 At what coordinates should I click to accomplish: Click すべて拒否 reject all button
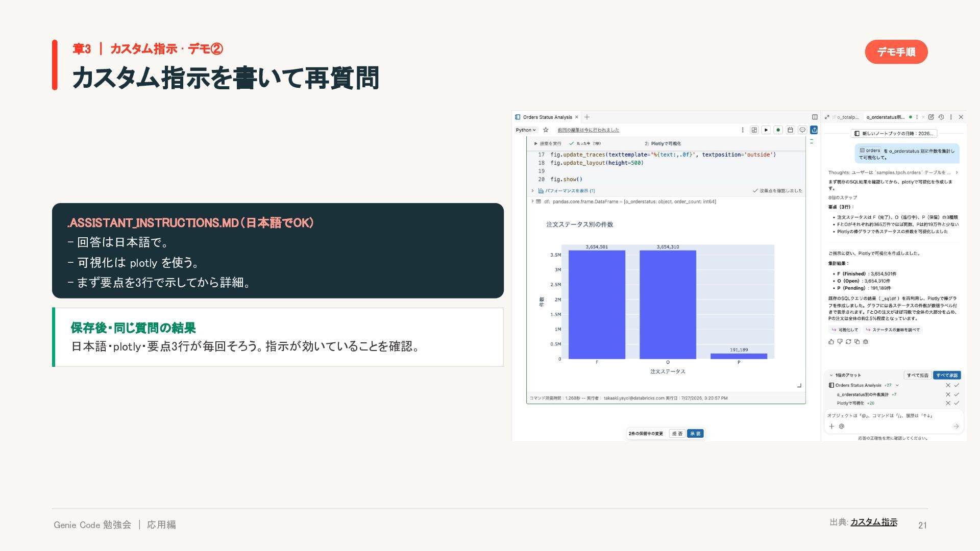click(918, 375)
